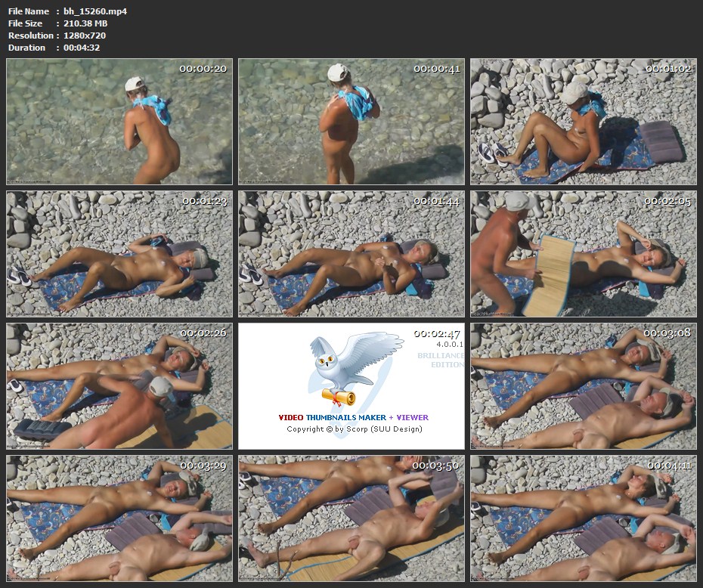Select the frame at timestamp 00:01:44

coord(351,254)
